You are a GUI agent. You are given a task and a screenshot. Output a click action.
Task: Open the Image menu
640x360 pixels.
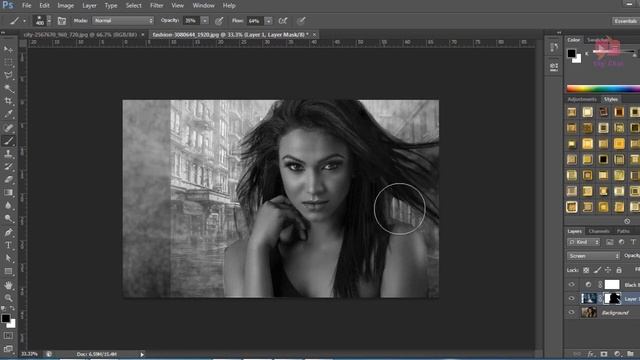(x=65, y=6)
